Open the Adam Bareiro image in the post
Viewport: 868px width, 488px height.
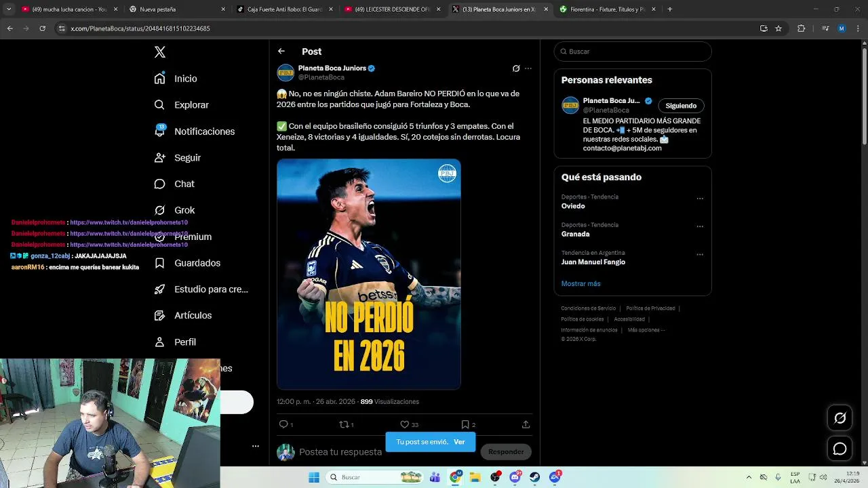(369, 274)
